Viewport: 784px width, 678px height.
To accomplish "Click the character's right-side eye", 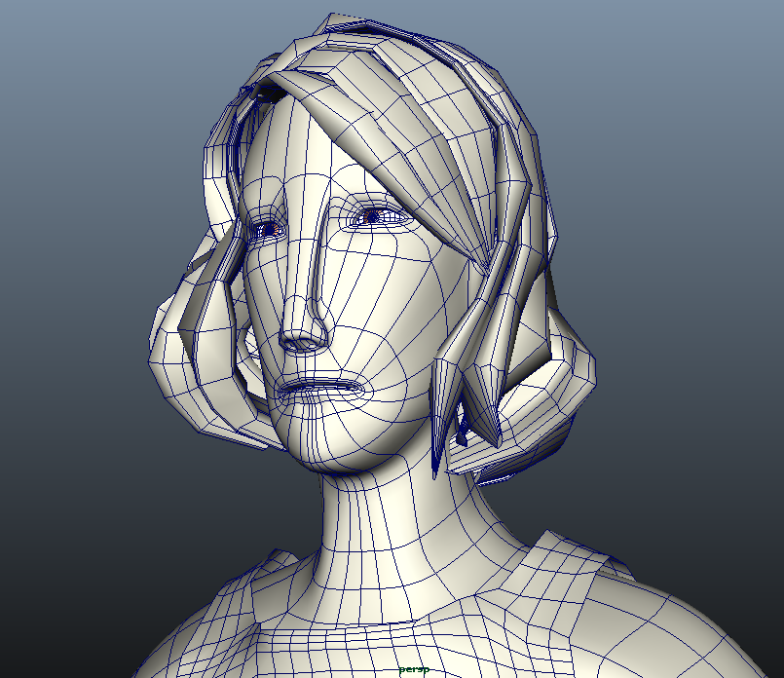I will pos(375,216).
